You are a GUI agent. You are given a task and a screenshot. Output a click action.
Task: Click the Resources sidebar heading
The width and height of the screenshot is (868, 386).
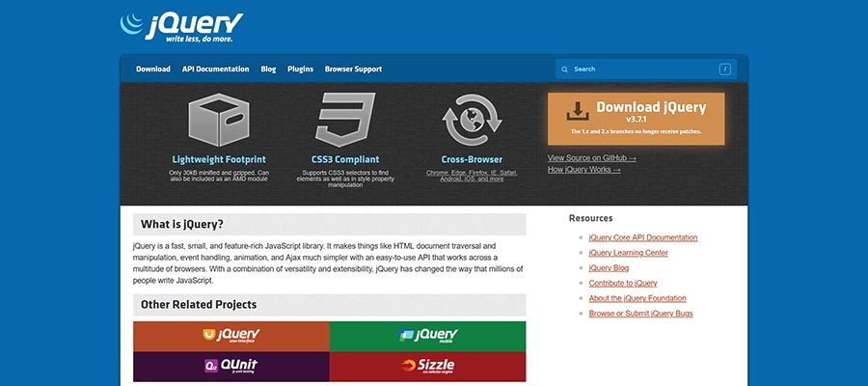590,218
